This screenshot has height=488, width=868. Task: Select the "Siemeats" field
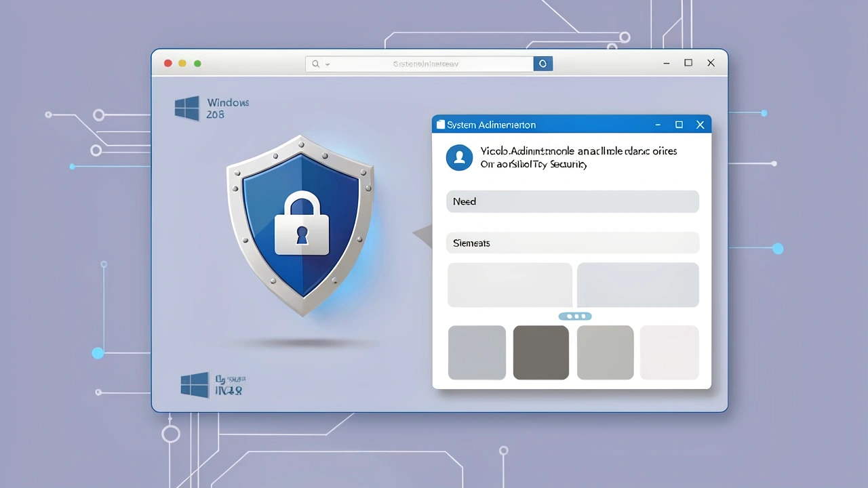tap(572, 243)
